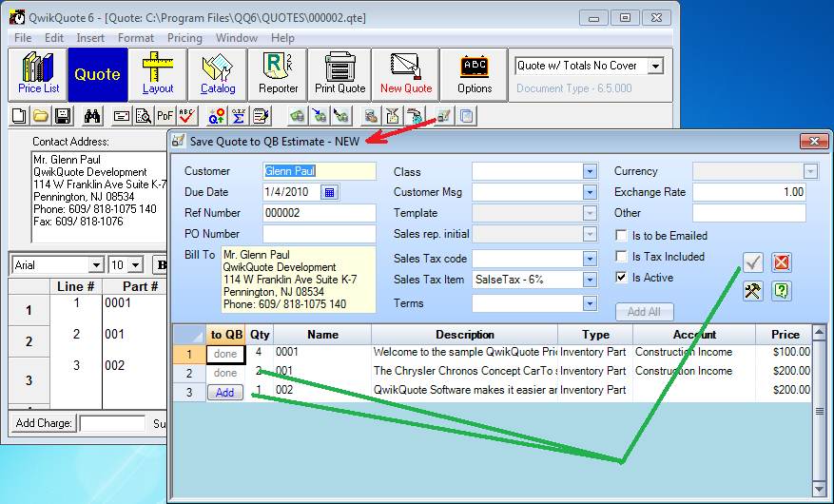Click the Print Quote icon

[x=339, y=74]
